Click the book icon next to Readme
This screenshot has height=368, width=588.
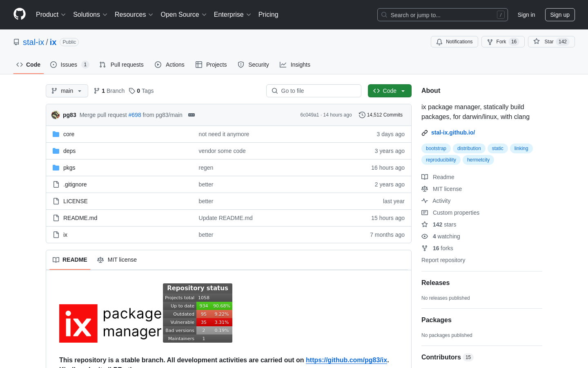[x=425, y=177]
